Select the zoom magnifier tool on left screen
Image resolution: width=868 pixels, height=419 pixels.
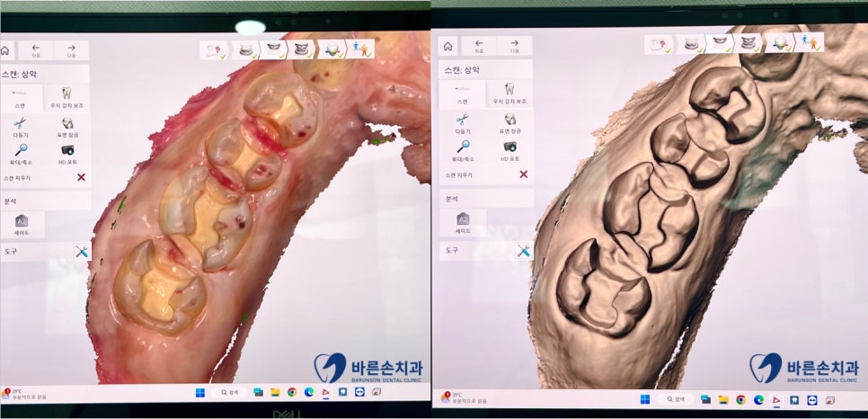20,150
